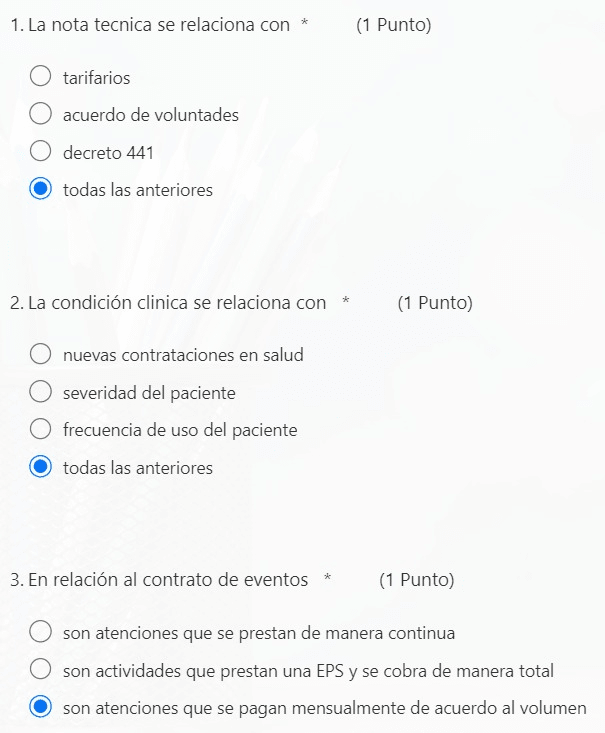Choose radio for 'prestan una EPS' option
The image size is (605, 733).
click(40, 670)
